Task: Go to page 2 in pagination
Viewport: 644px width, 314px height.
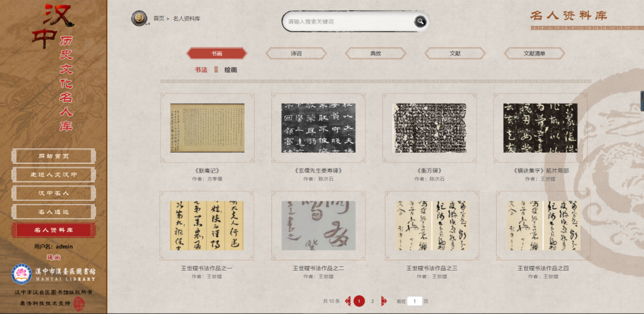Action: click(373, 301)
